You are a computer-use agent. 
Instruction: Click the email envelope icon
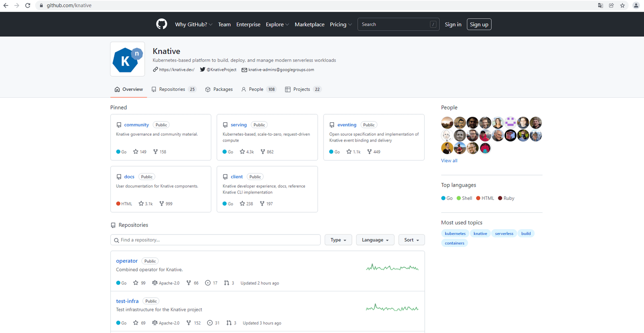pyautogui.click(x=244, y=70)
